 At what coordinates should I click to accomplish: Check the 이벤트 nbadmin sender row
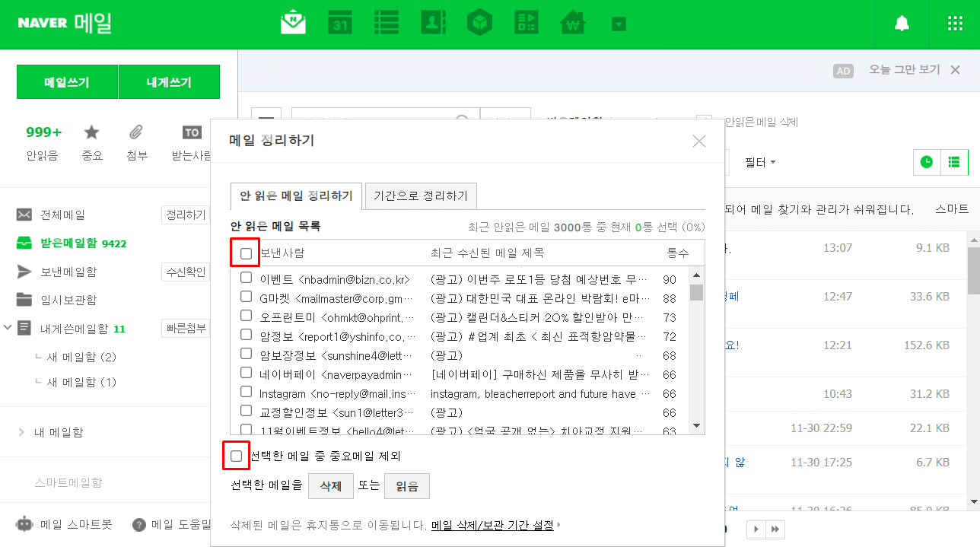246,278
